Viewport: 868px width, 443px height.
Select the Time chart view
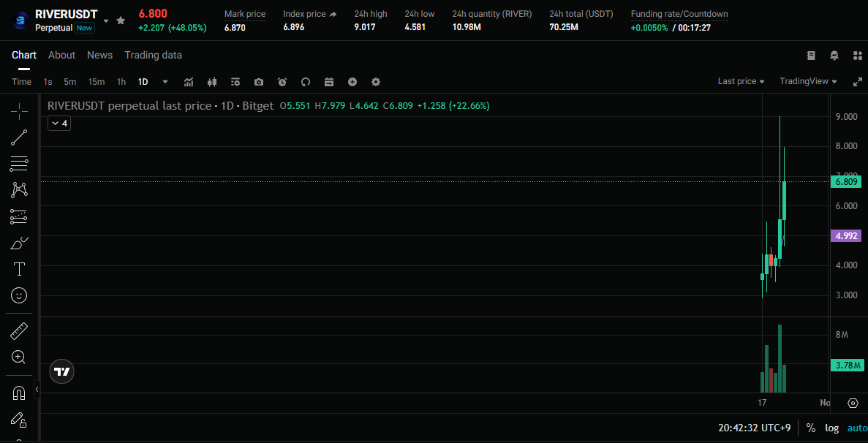tap(22, 82)
